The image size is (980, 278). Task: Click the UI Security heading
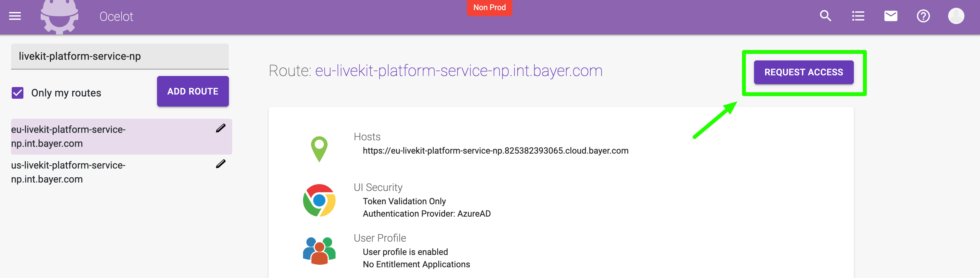pos(378,187)
